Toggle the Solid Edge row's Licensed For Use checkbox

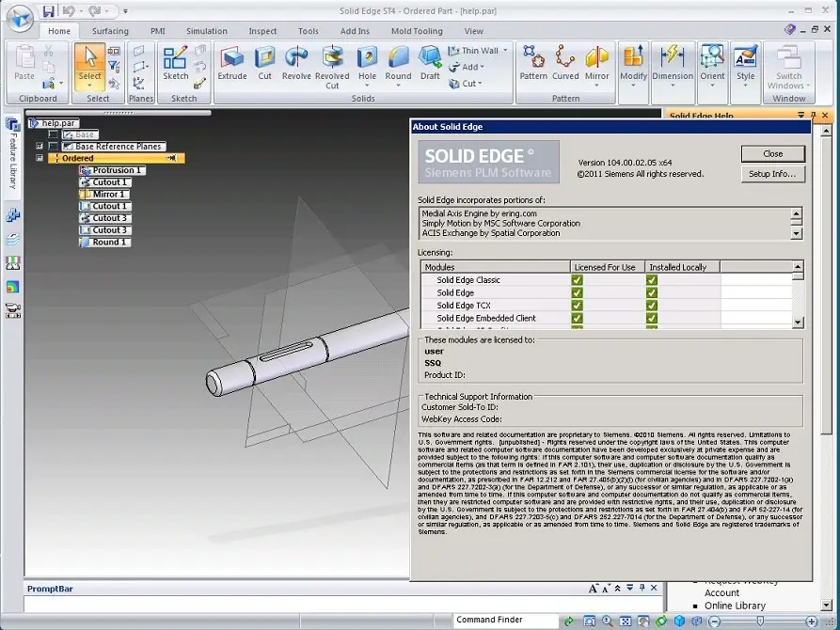(577, 292)
